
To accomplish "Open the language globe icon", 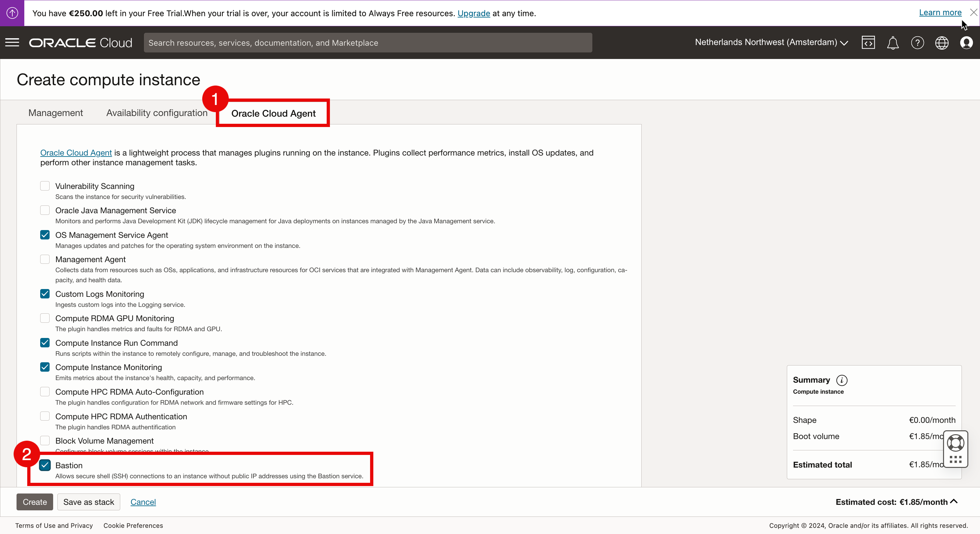I will pos(941,42).
